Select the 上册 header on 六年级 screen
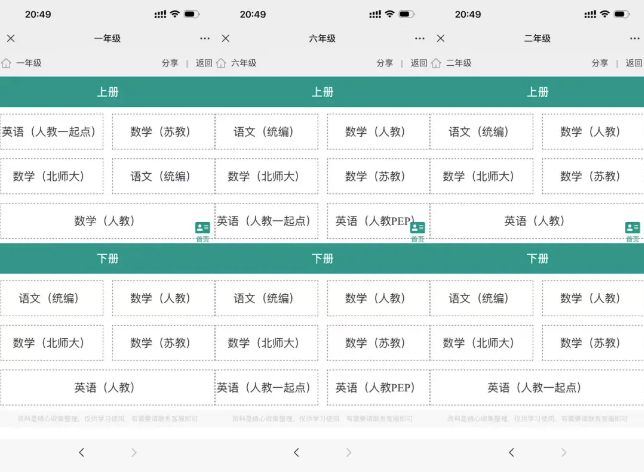Image resolution: width=644 pixels, height=472 pixels. [x=322, y=92]
